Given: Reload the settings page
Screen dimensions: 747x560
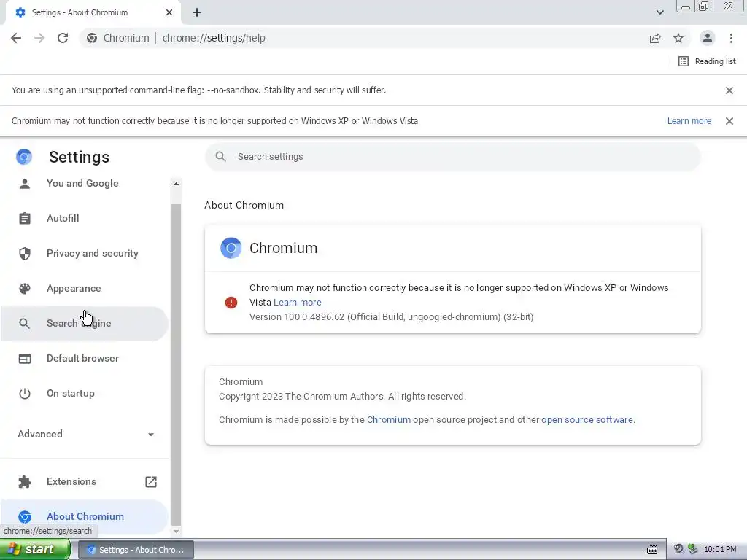Looking at the screenshot, I should (x=63, y=38).
